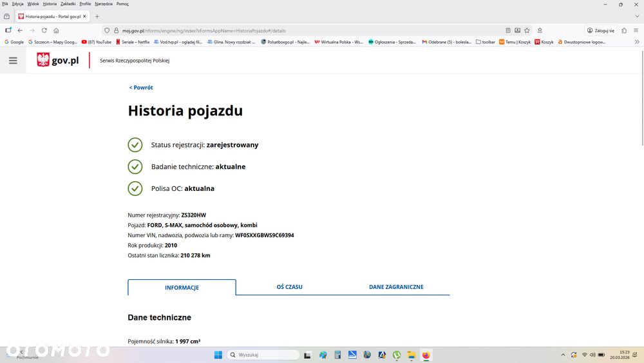Screen dimensions: 644x363
Task: Click the Windows Start button
Action: (218, 355)
